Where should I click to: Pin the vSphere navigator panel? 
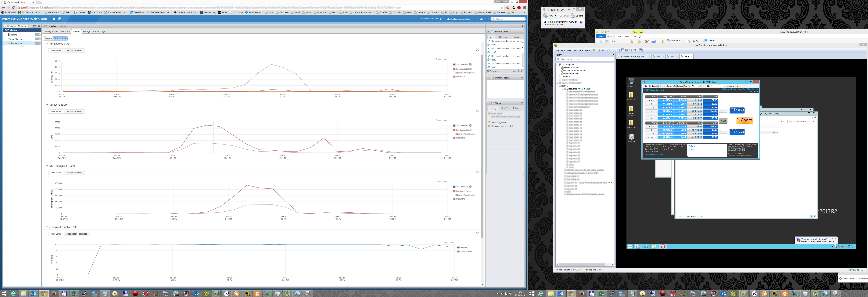coord(39,26)
